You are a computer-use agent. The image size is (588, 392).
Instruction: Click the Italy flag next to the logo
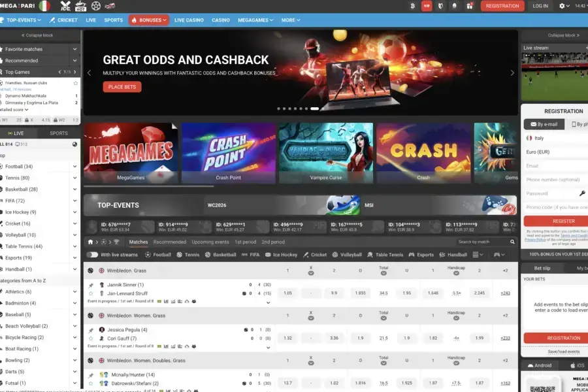(x=45, y=6)
